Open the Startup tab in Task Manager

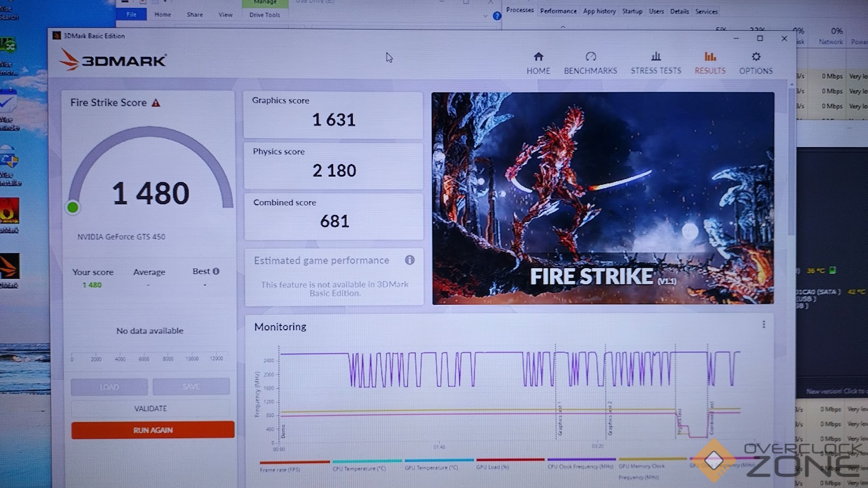click(x=632, y=11)
